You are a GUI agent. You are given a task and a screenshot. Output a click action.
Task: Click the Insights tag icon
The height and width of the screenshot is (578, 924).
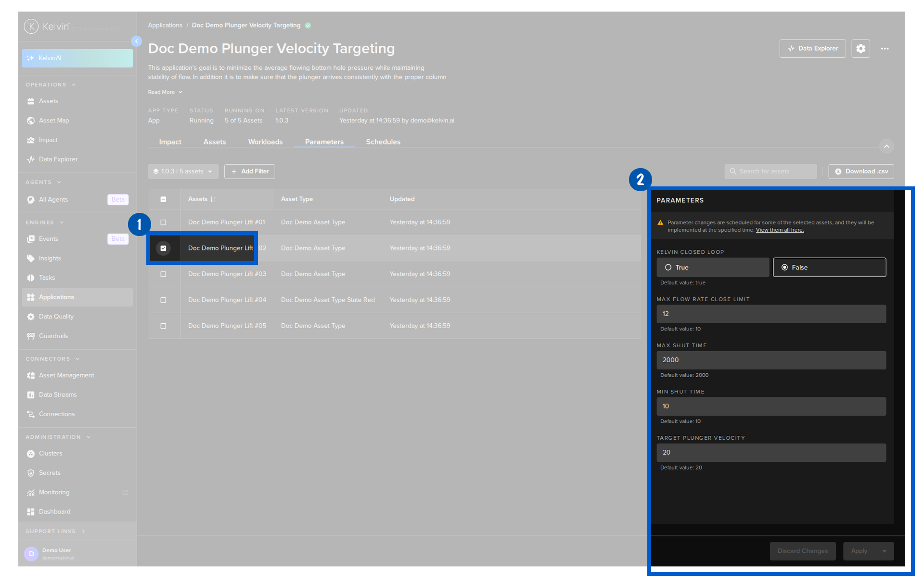(x=31, y=259)
